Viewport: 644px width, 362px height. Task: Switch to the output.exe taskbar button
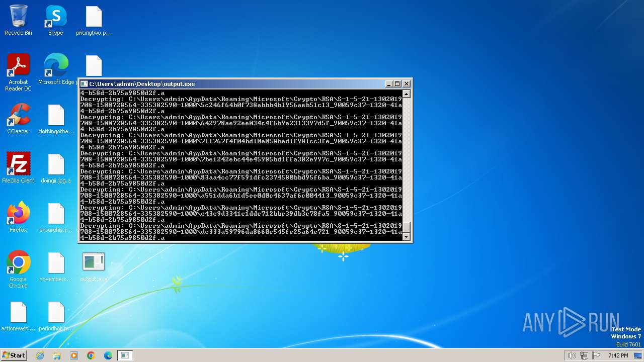(125, 355)
